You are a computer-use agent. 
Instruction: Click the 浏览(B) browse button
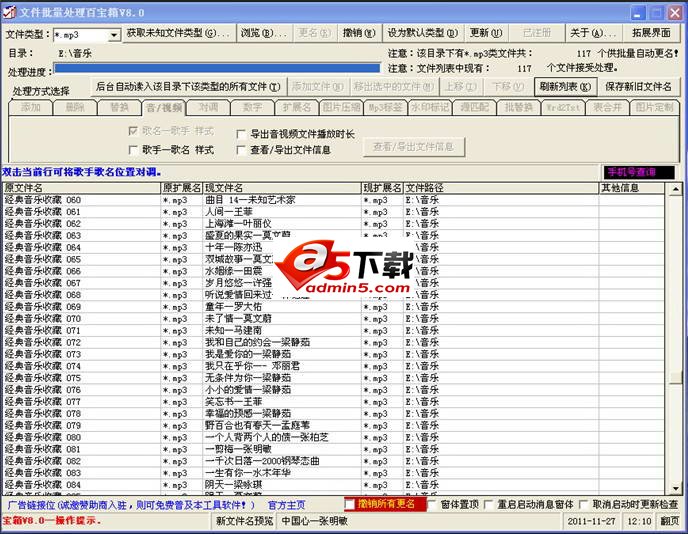click(x=263, y=33)
